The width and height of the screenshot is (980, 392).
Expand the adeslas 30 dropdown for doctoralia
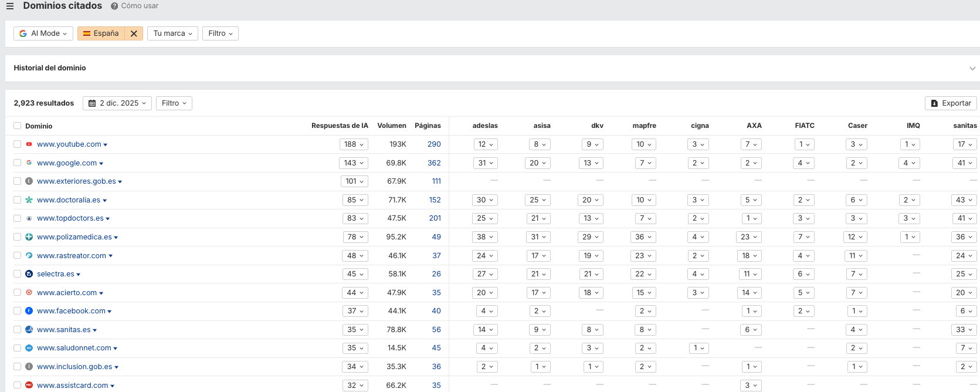[485, 200]
